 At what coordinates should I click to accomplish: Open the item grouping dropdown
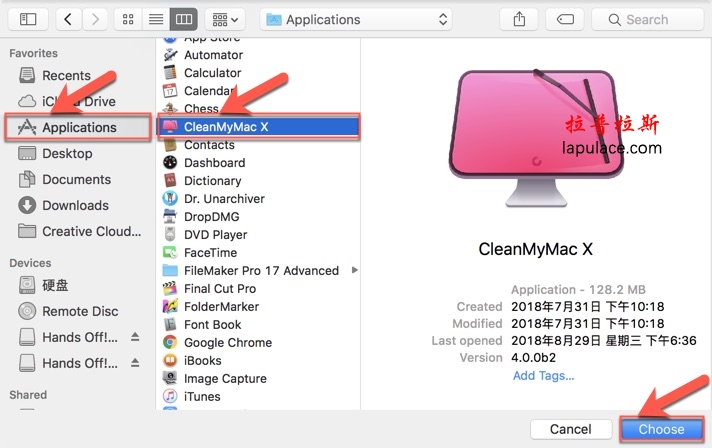pos(225,20)
